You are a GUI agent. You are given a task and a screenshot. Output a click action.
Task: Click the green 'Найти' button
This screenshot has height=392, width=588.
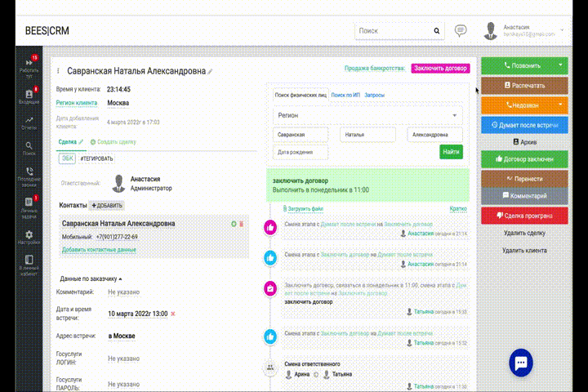point(451,152)
